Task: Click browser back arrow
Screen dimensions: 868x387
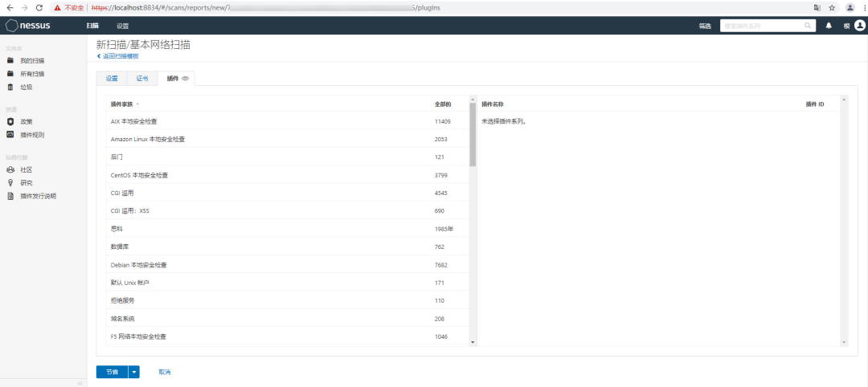Action: coord(10,8)
